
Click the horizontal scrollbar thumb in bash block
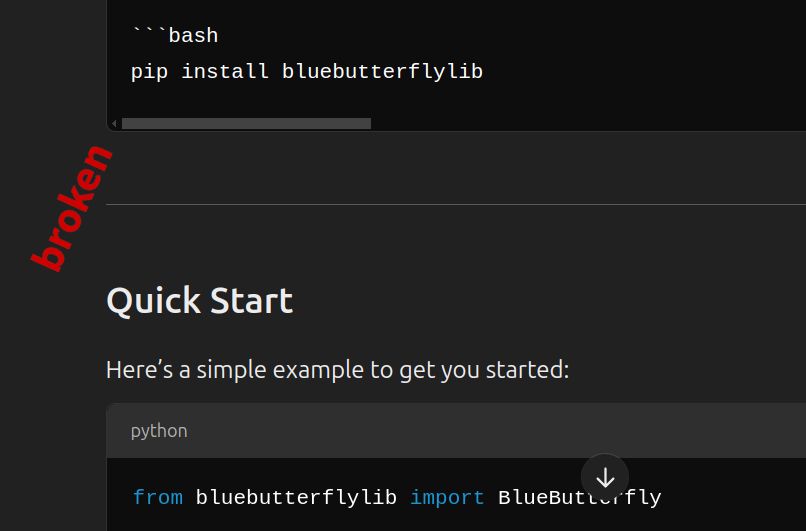pyautogui.click(x=246, y=123)
